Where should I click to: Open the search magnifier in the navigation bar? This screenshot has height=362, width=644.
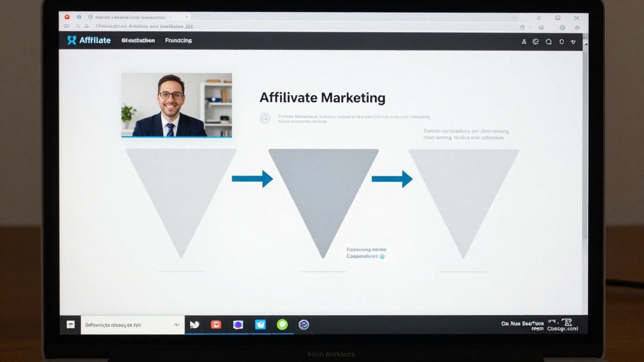pos(548,41)
